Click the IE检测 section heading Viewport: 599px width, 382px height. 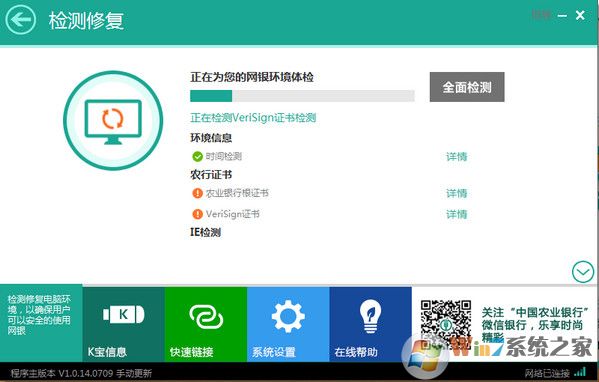point(205,232)
